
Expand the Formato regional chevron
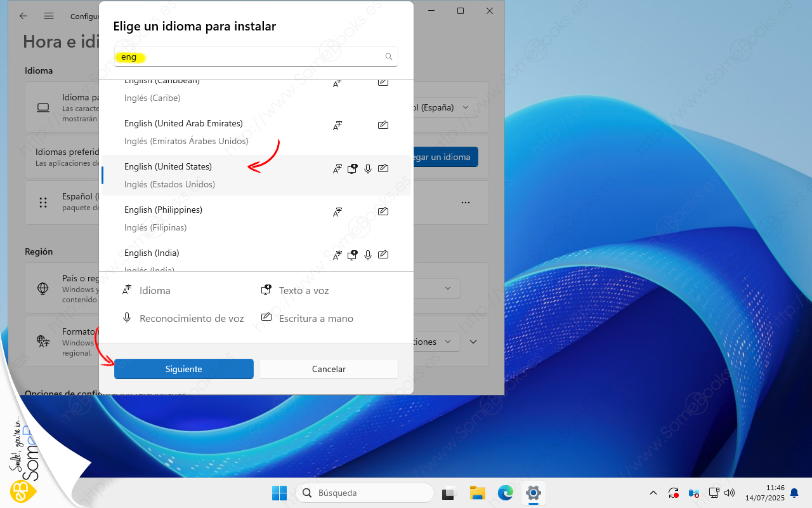tap(473, 342)
